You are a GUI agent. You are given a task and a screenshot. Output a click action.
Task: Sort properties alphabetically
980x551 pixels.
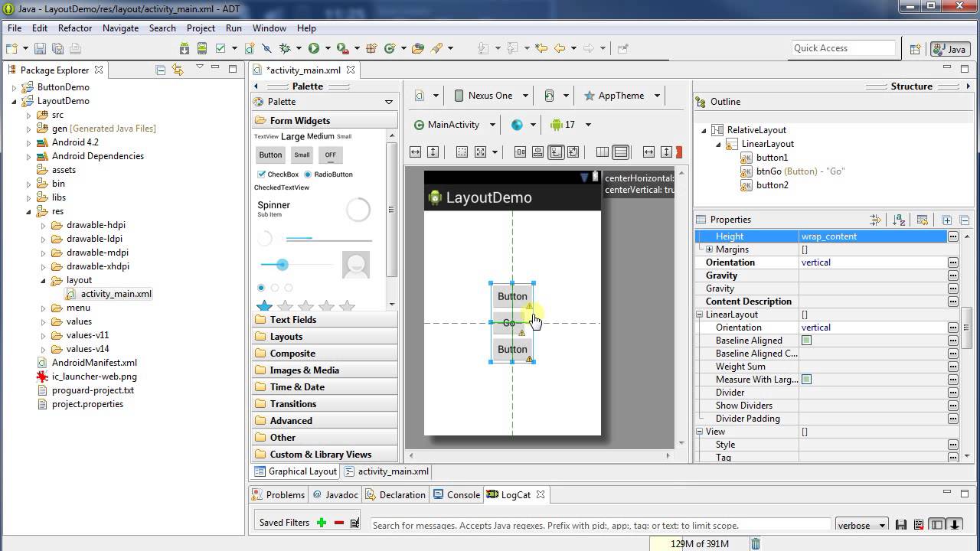click(x=900, y=220)
